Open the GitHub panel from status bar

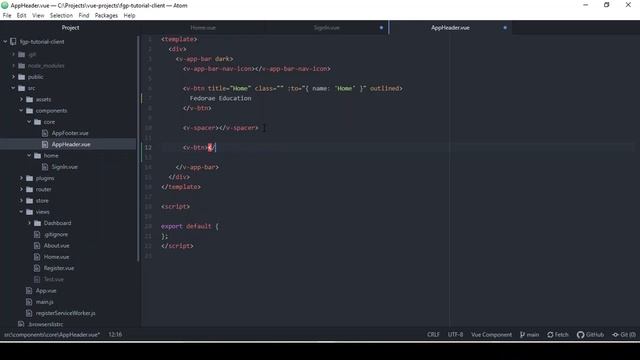(590, 335)
